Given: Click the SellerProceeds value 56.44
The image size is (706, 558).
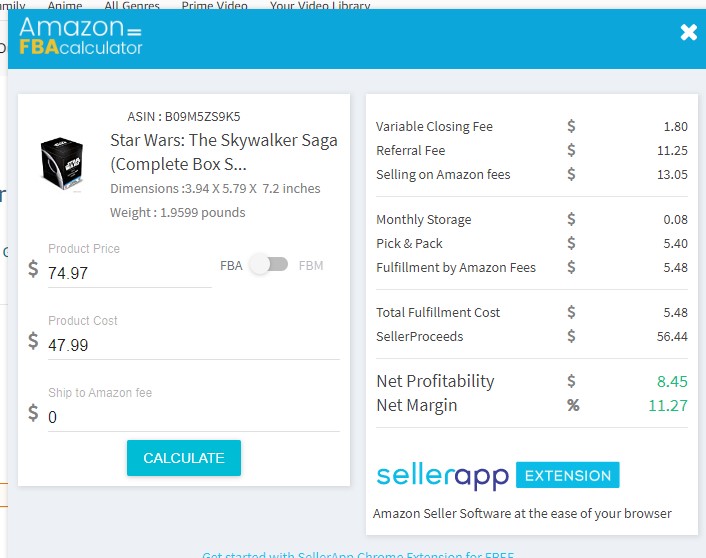Looking at the screenshot, I should coord(672,336).
